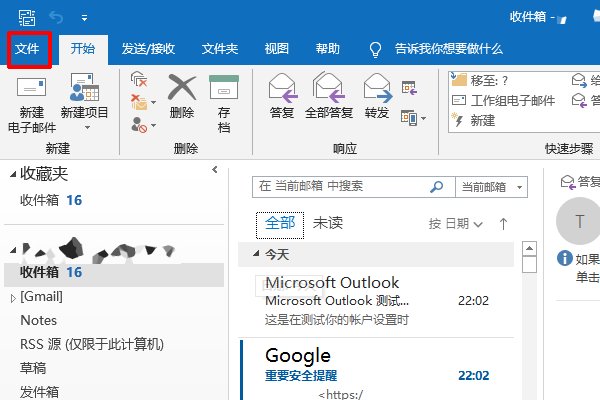The width and height of the screenshot is (600, 400).
Task: Click the Junk email person icon
Action: pos(139,125)
